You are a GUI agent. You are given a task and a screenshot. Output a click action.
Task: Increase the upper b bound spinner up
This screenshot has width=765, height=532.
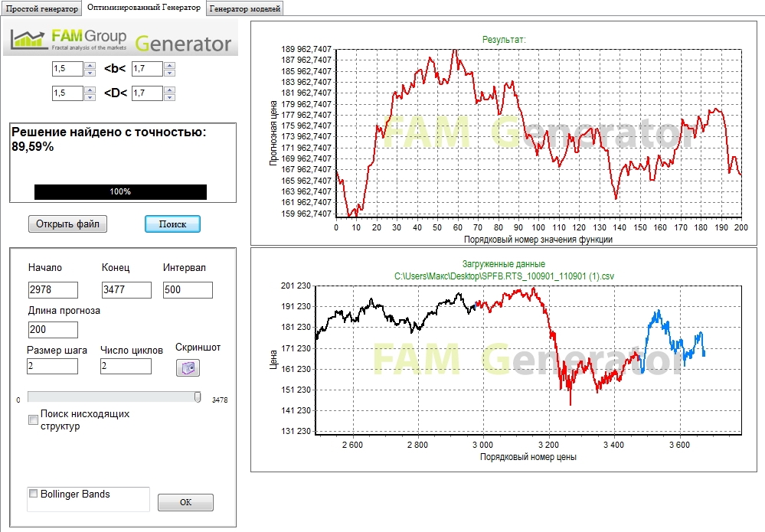(169, 65)
